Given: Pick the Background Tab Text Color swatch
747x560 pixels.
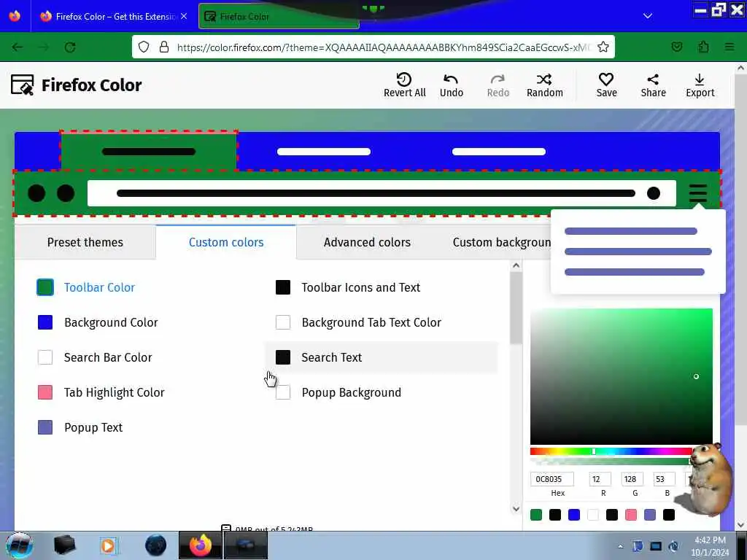Looking at the screenshot, I should tap(283, 322).
